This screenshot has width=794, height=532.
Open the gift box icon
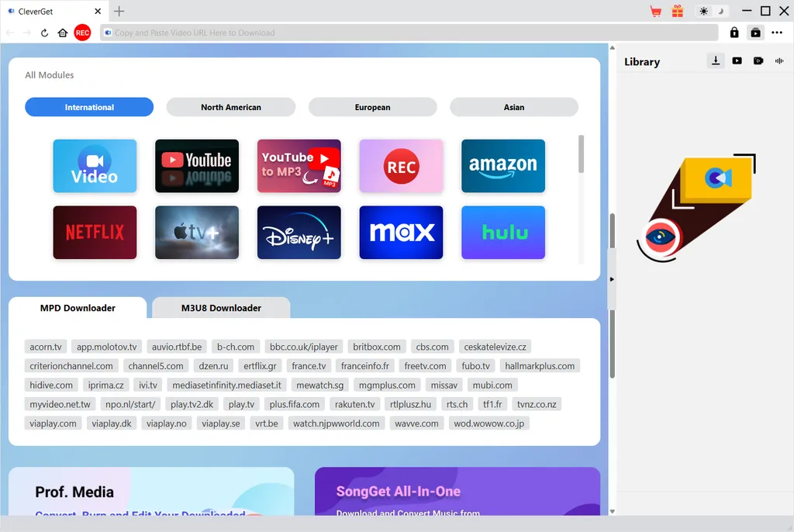click(x=678, y=11)
